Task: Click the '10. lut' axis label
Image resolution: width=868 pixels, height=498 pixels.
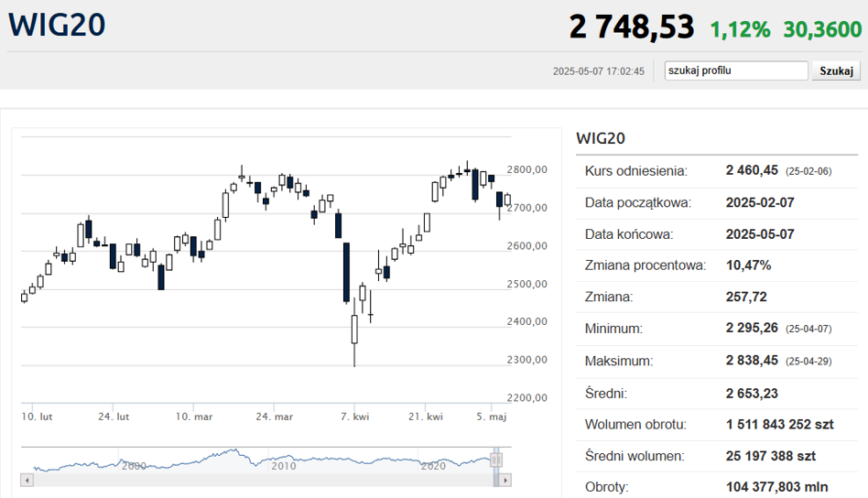Action: pyautogui.click(x=38, y=417)
